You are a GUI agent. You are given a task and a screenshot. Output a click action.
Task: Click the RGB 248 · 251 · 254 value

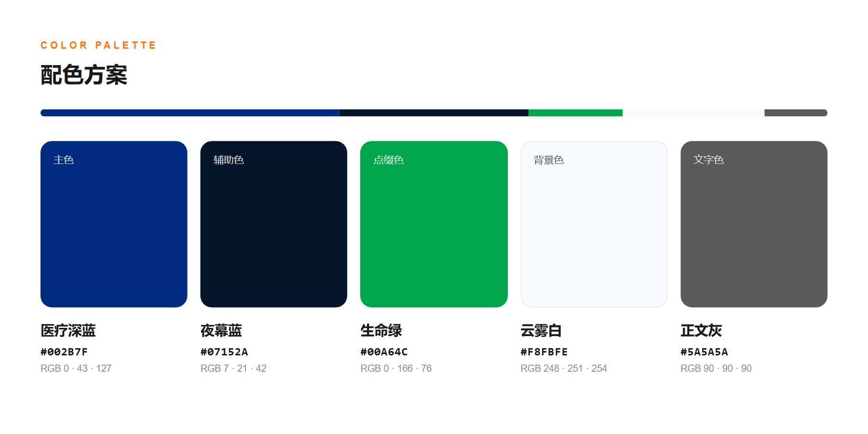564,368
